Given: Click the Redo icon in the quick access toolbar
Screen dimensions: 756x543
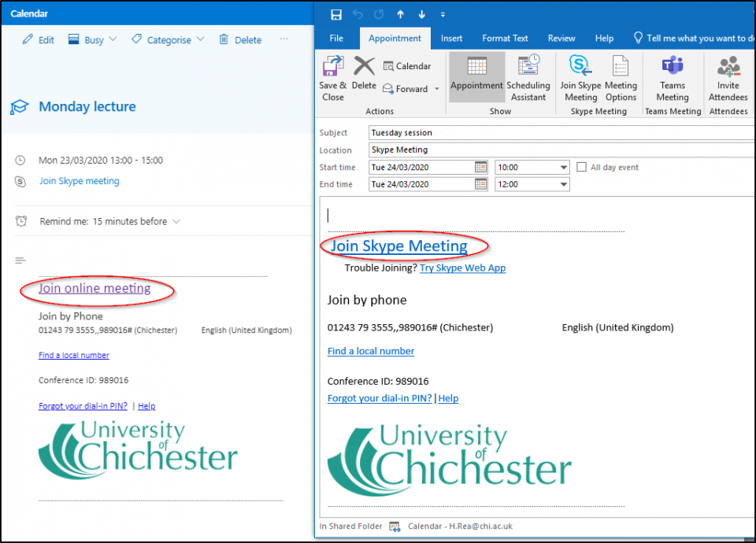Looking at the screenshot, I should pos(379,14).
